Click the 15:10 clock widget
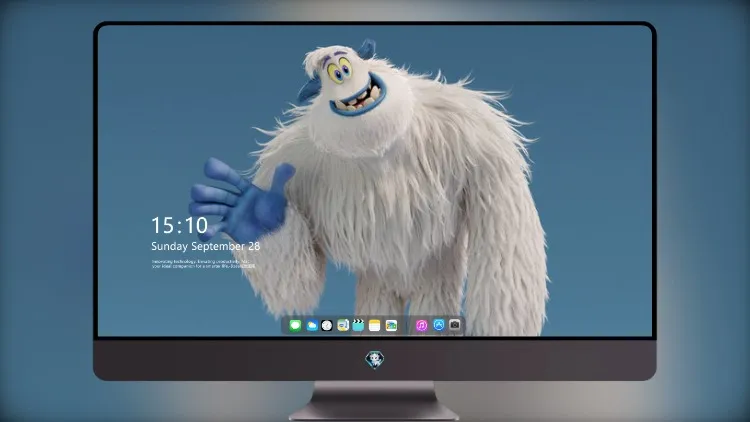This screenshot has height=422, width=750. tap(179, 225)
